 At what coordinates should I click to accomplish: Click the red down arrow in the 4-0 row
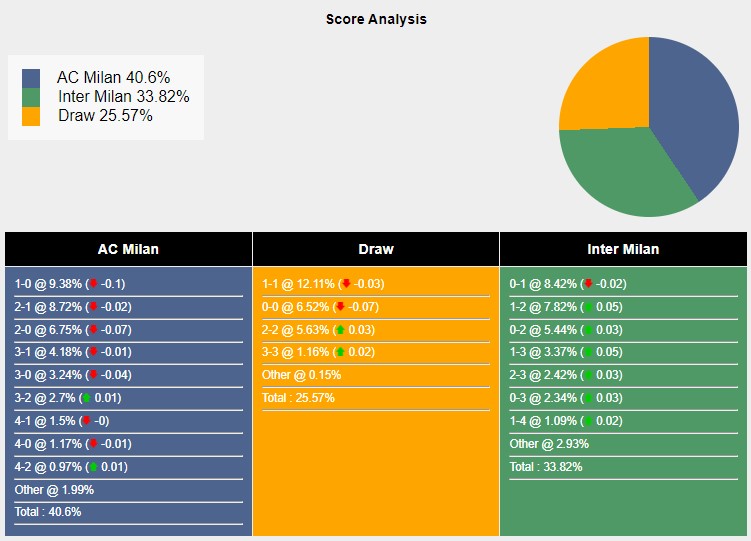[x=93, y=443]
